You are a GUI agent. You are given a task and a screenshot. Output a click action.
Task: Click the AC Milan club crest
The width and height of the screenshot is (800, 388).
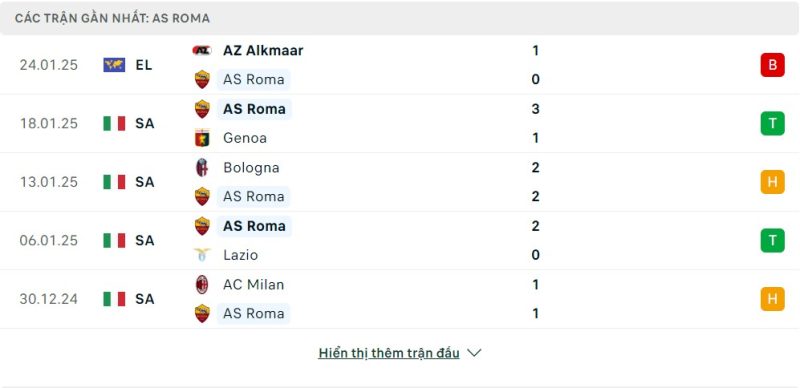tap(202, 284)
